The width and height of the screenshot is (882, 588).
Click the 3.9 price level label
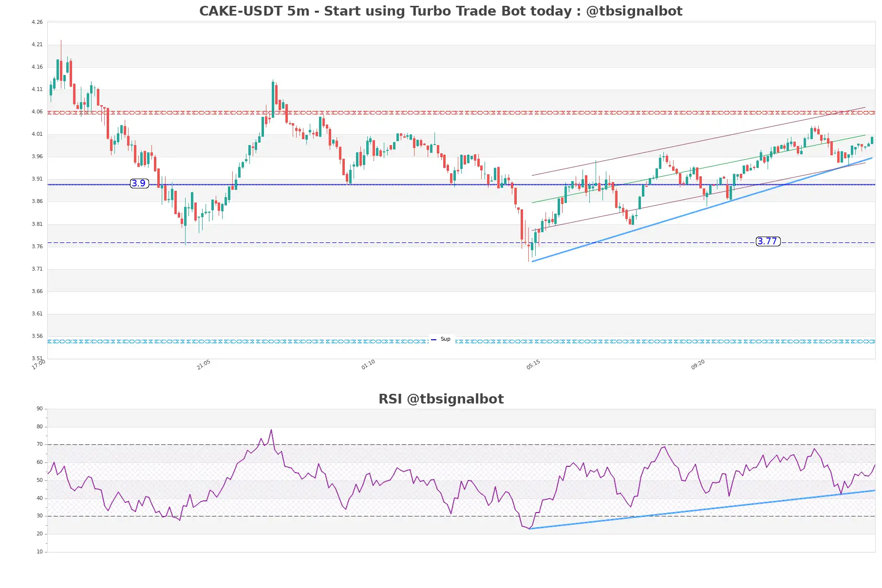(x=139, y=184)
